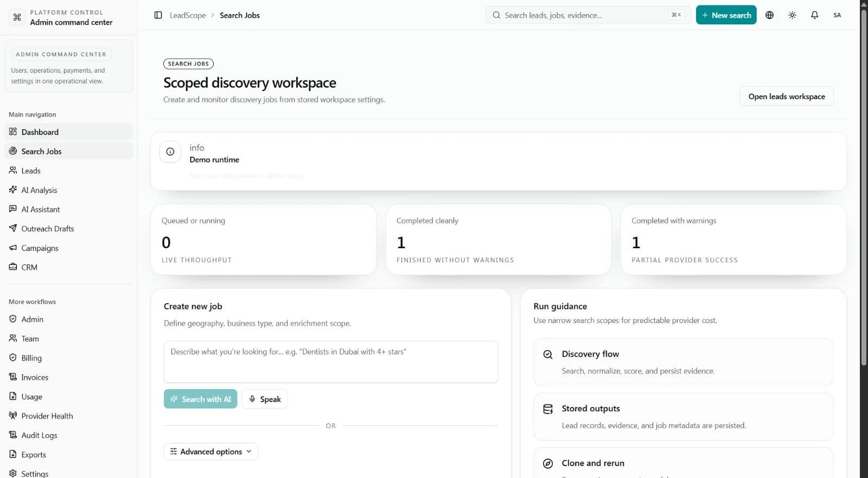Open CRM from the sidebar

pyautogui.click(x=68, y=267)
